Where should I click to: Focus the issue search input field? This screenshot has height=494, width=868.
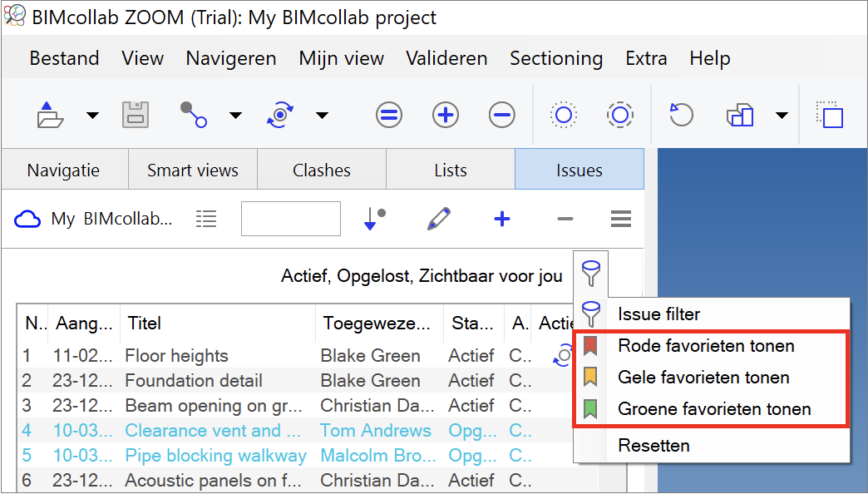click(291, 219)
